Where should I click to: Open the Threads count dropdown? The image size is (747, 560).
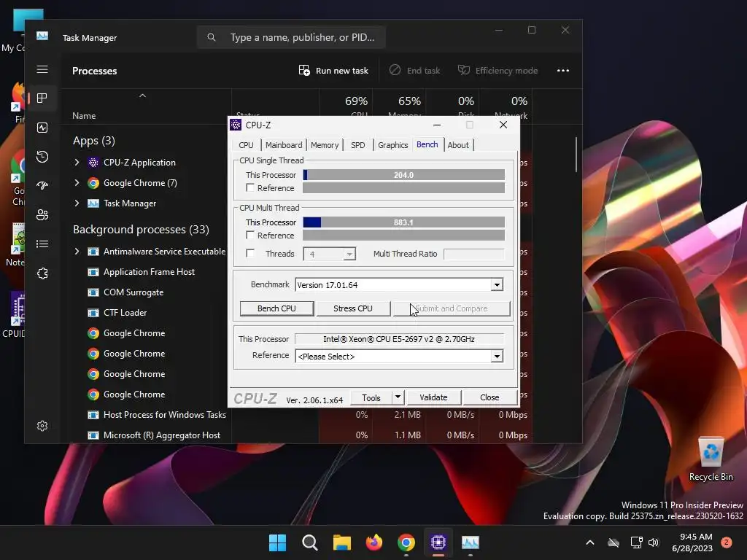click(349, 254)
